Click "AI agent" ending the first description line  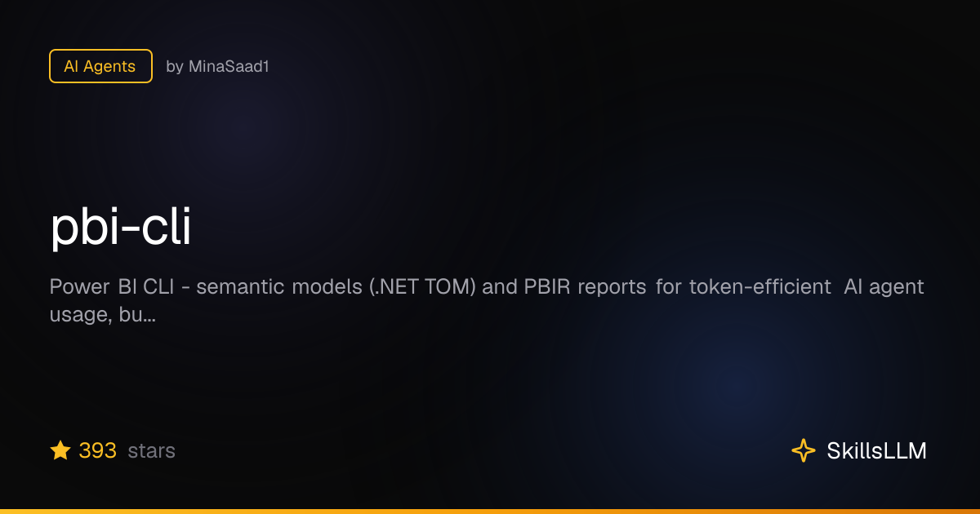[x=884, y=287]
